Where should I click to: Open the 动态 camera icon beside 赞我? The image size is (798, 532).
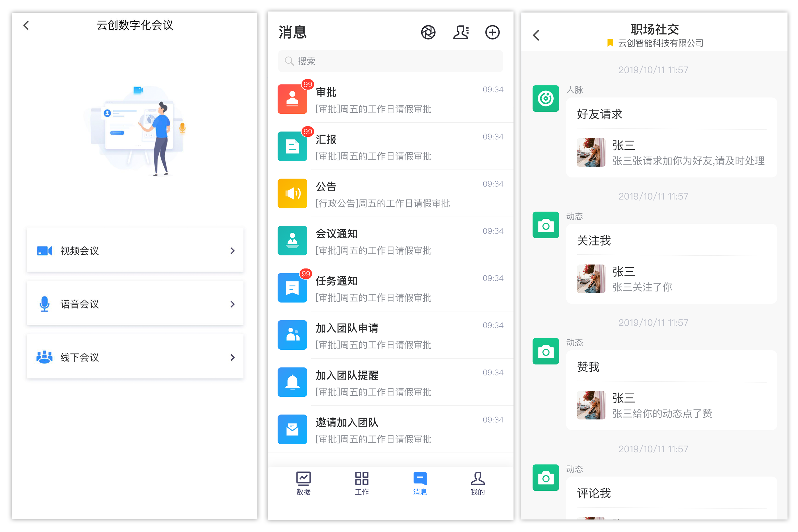[545, 351]
